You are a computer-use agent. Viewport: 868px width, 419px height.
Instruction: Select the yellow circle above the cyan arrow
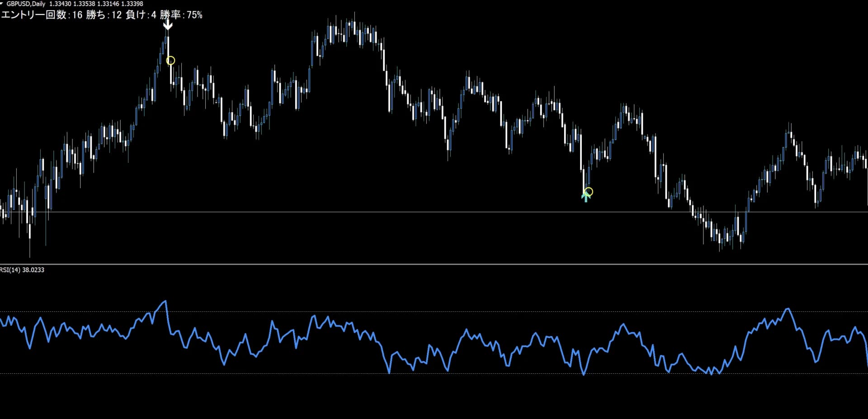tap(589, 191)
